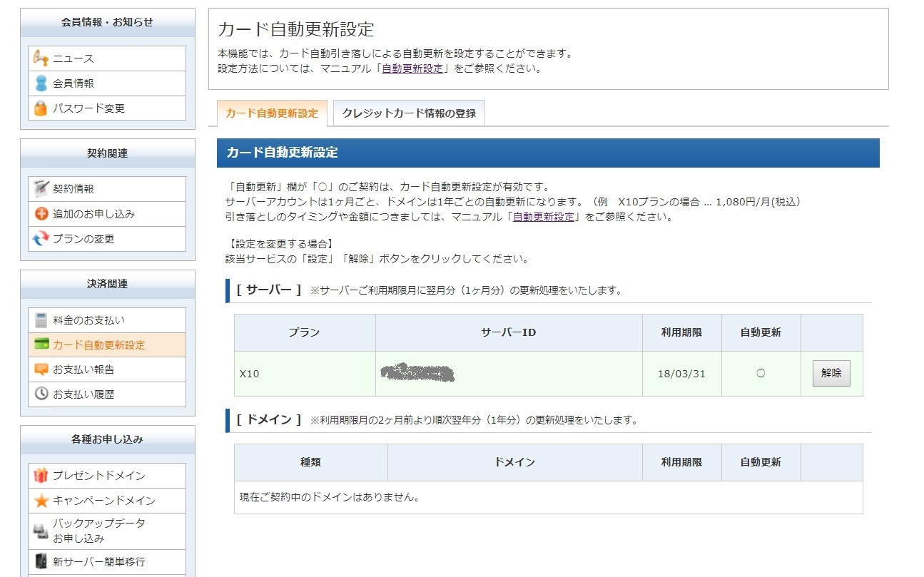This screenshot has height=577, width=924.
Task: Click the キャンペーンドメイン star icon
Action: (x=41, y=501)
